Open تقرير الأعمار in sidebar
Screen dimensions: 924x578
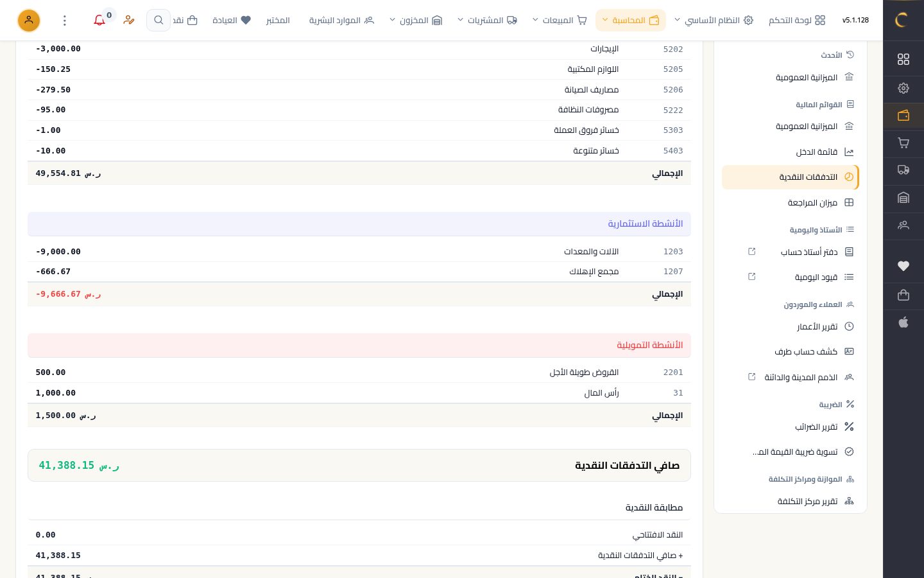[x=791, y=327]
